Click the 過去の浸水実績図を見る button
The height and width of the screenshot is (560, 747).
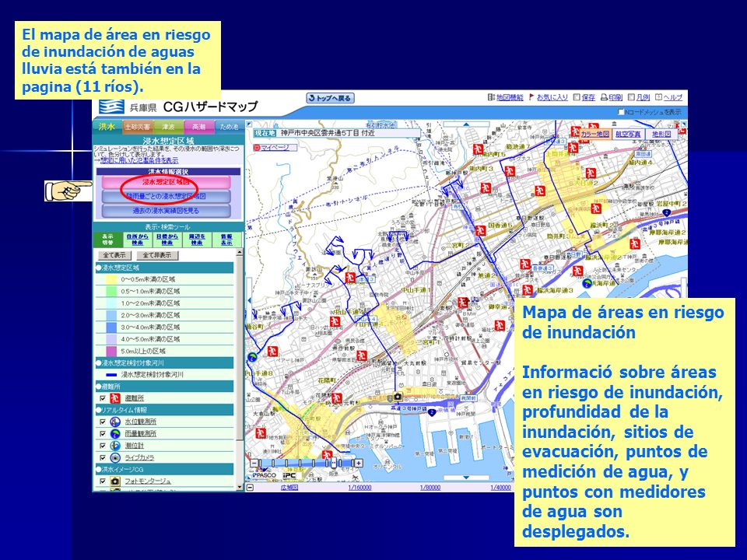point(166,211)
